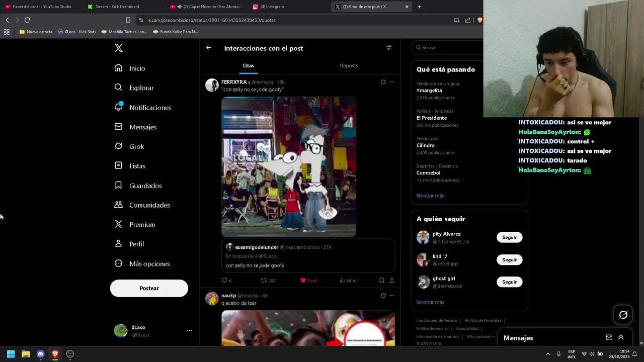This screenshot has width=644, height=362.
Task: Open FERRXYRA profile avatar
Action: (x=212, y=85)
